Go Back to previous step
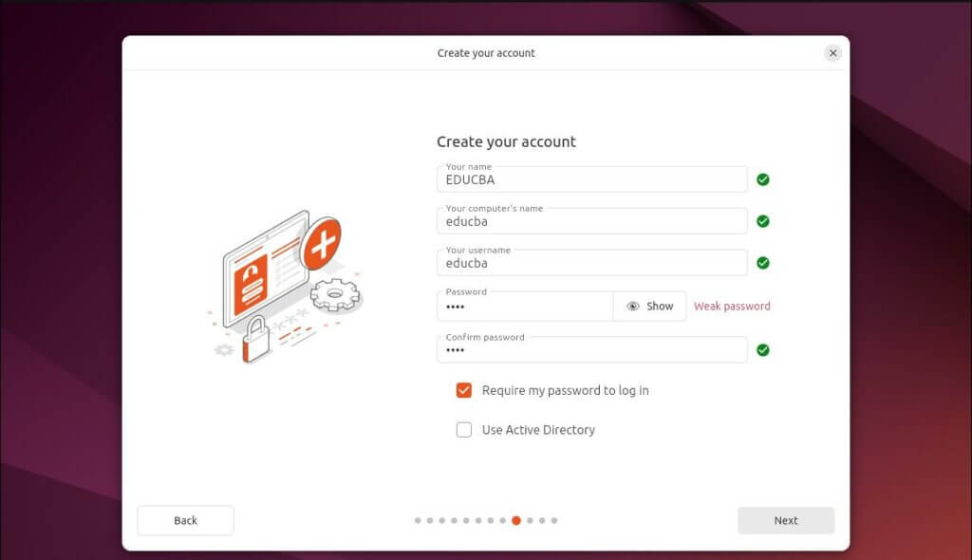Image resolution: width=972 pixels, height=560 pixels. [185, 520]
